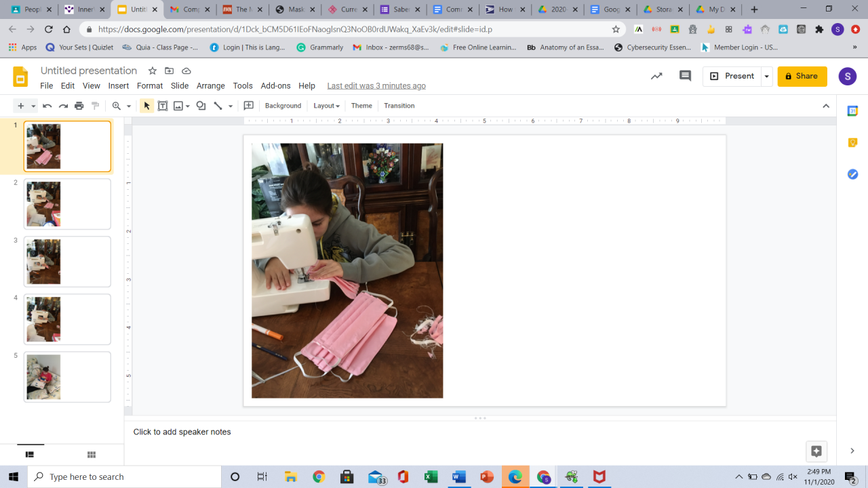
Task: Collapse the side panel arrow
Action: point(852,451)
